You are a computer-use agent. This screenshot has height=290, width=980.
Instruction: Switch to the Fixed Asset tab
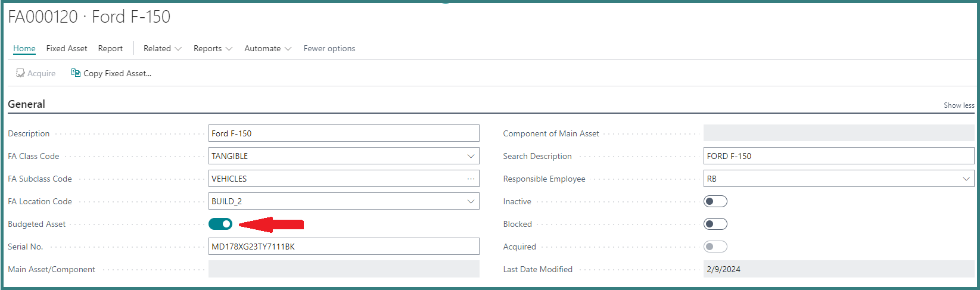67,48
